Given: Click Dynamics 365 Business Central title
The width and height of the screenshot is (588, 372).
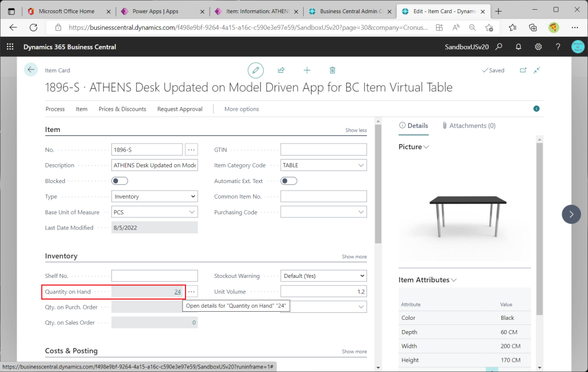Looking at the screenshot, I should tap(69, 47).
